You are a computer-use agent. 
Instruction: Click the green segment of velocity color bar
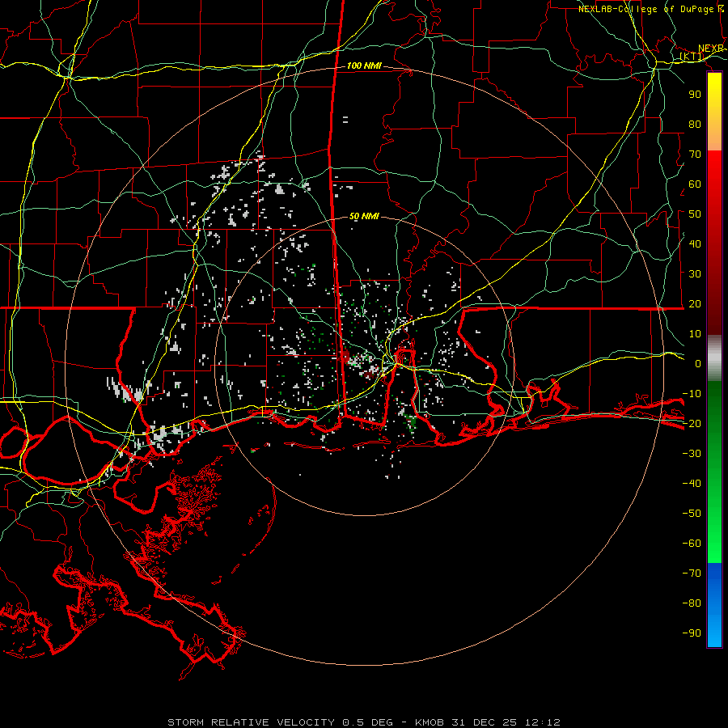tap(714, 472)
